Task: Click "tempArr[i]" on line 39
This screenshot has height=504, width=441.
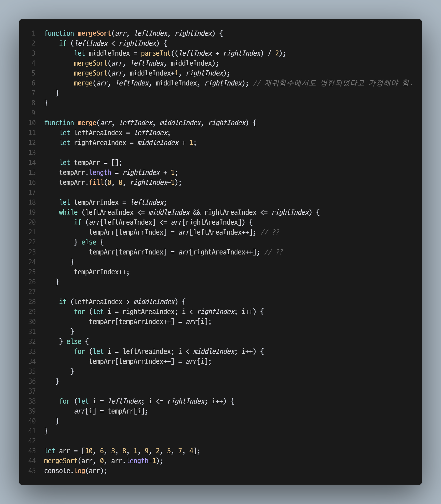Action: click(x=126, y=411)
